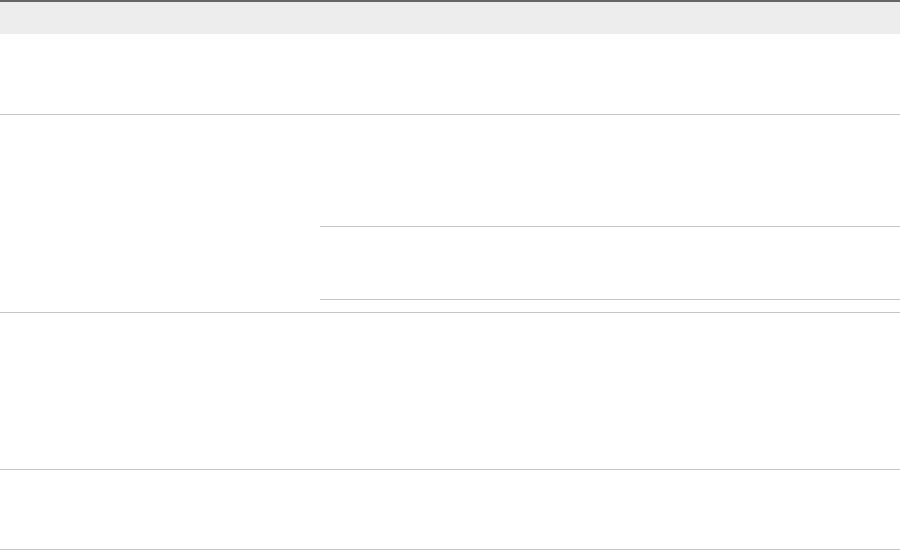Image resolution: width=900 pixels, height=550 pixels.
Task: Click the bottom edge of the gray header band
Action: 450,34
